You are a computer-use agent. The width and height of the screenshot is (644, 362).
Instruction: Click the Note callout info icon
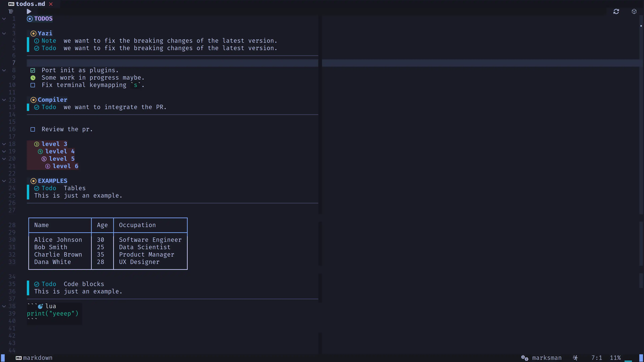coord(37,41)
